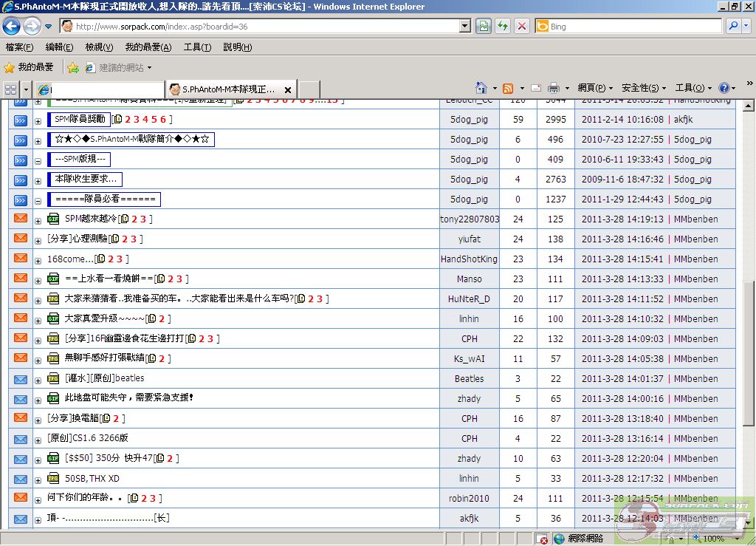Click the RSS feeds icon
The width and height of the screenshot is (756, 546).
pyautogui.click(x=508, y=88)
